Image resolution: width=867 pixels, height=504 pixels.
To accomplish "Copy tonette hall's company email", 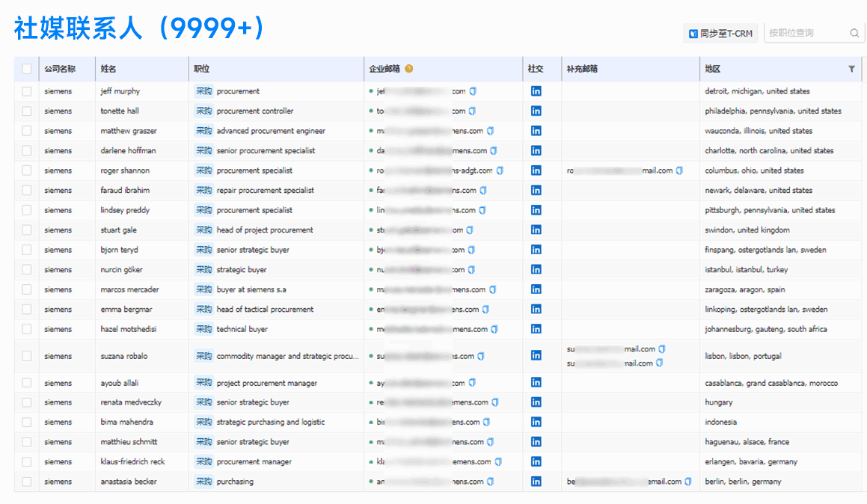I will tap(473, 111).
